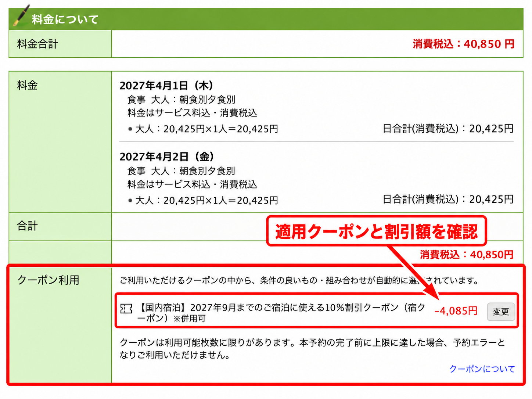Click the 10%割引クーポン description text

[281, 313]
